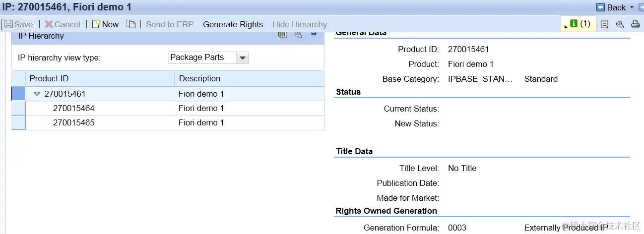Click the Title Data section heading

pyautogui.click(x=354, y=151)
